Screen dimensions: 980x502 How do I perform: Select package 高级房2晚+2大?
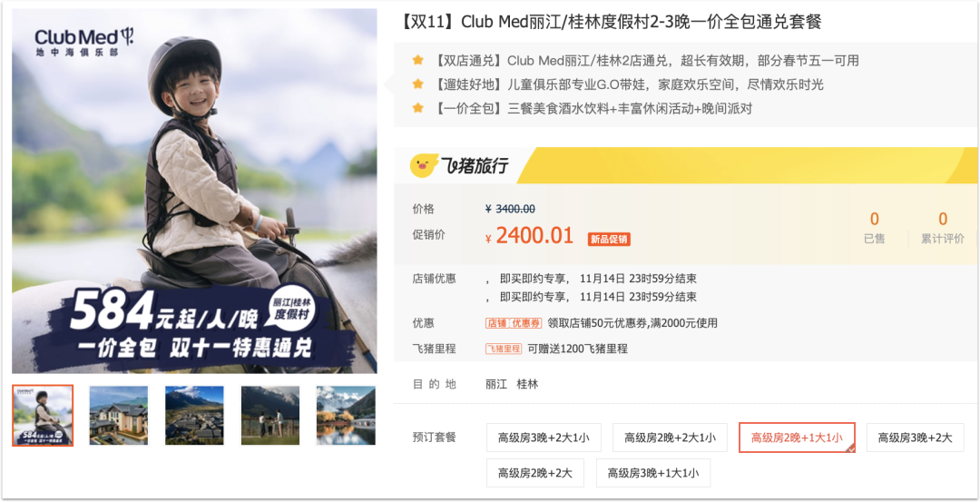(x=535, y=473)
